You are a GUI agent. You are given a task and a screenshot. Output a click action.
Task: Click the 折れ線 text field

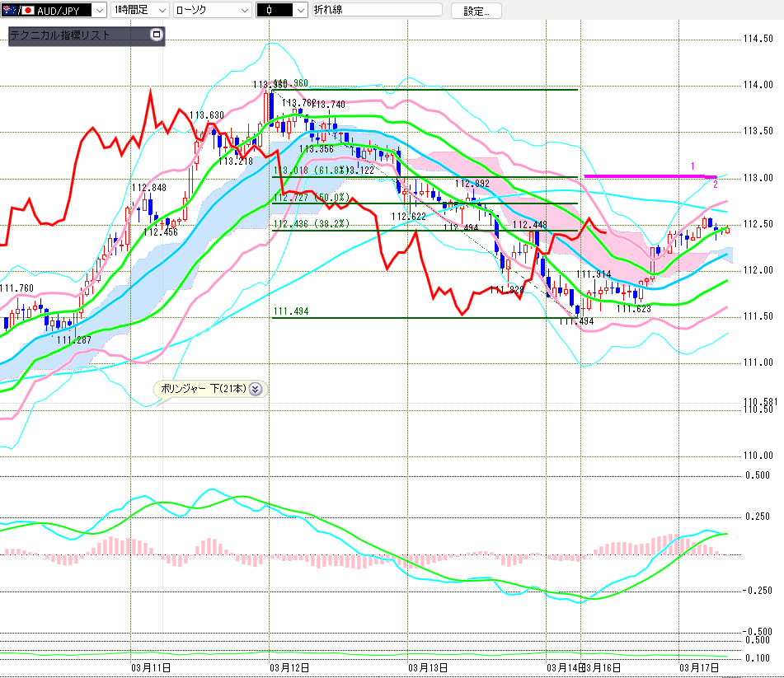(x=375, y=11)
